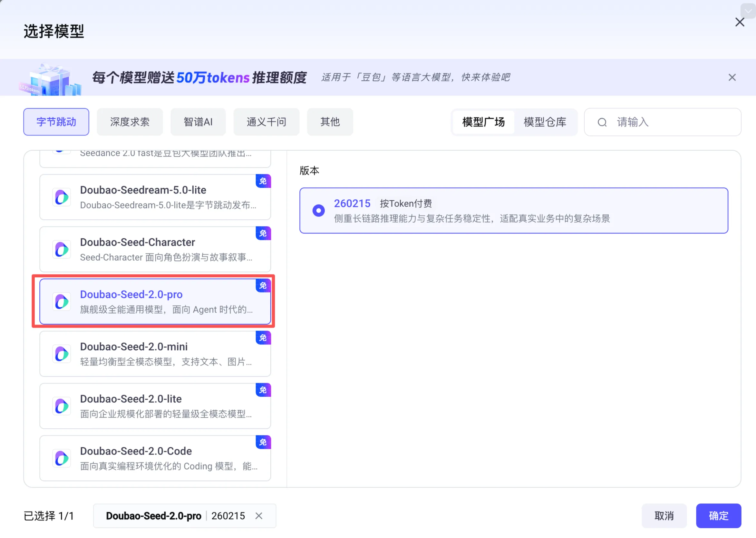Click the 260215 number in selected chip

[x=228, y=516]
